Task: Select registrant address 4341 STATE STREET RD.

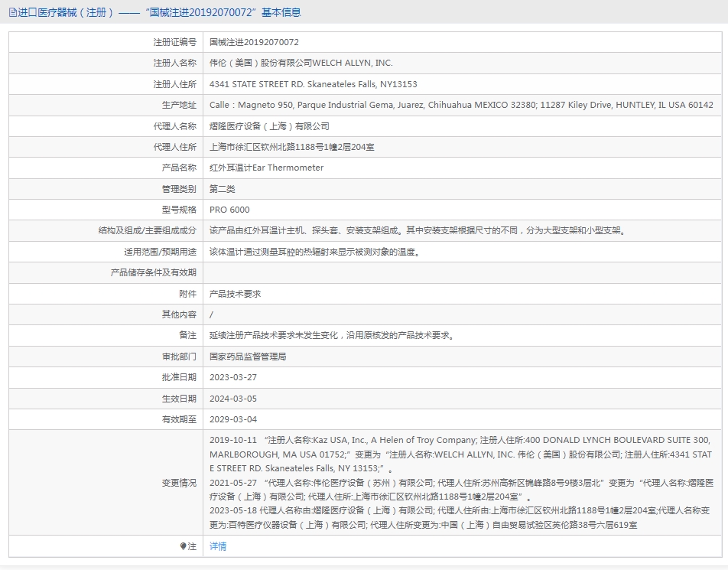Action: tap(314, 84)
